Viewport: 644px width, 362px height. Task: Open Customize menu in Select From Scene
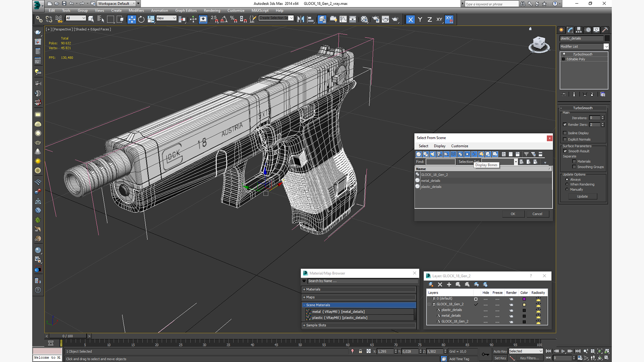460,146
